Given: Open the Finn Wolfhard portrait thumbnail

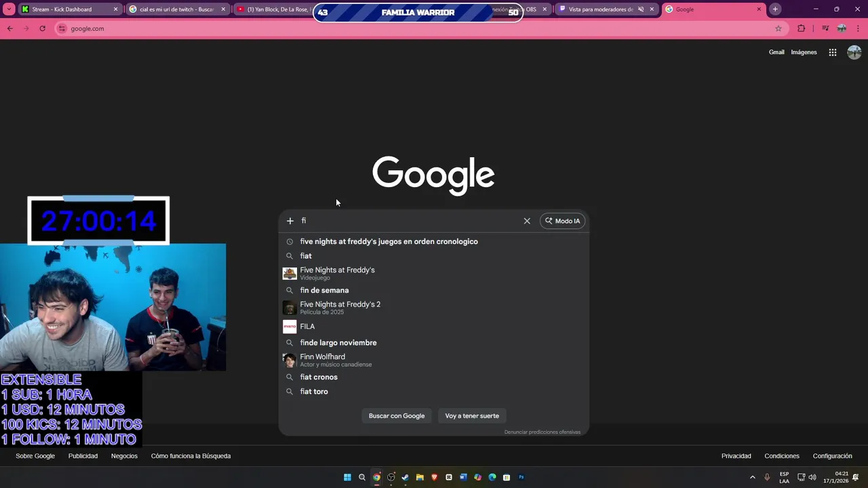Looking at the screenshot, I should point(290,360).
